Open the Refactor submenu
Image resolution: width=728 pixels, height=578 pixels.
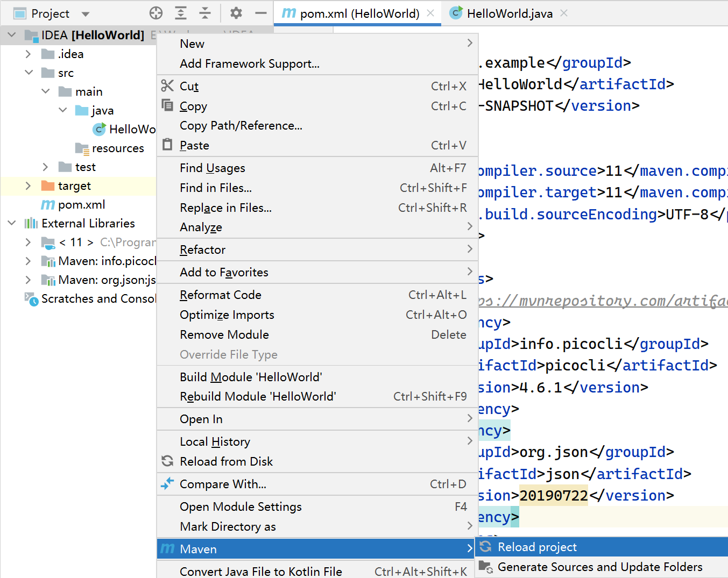317,249
